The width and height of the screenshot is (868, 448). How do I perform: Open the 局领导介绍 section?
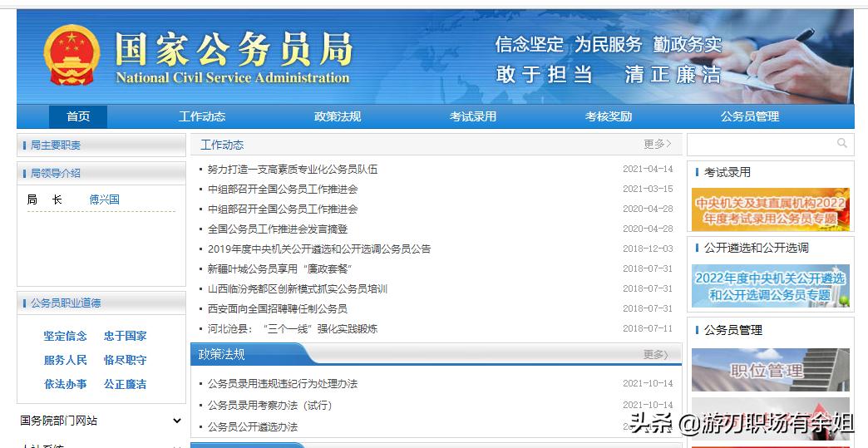56,173
